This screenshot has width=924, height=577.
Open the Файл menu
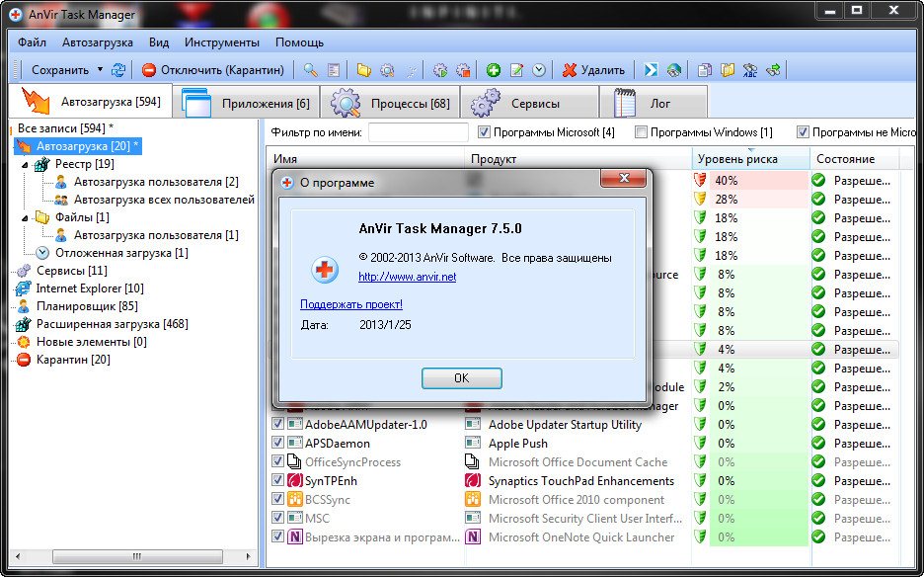tap(32, 42)
